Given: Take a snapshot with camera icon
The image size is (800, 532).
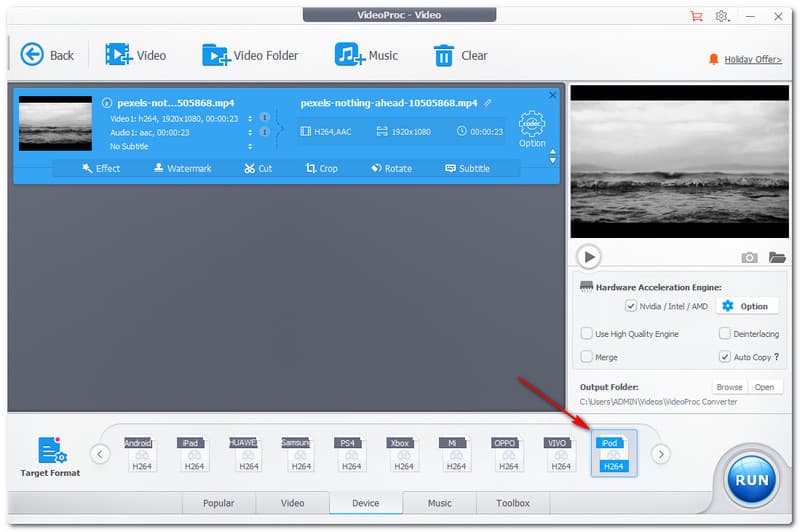Looking at the screenshot, I should [x=749, y=257].
